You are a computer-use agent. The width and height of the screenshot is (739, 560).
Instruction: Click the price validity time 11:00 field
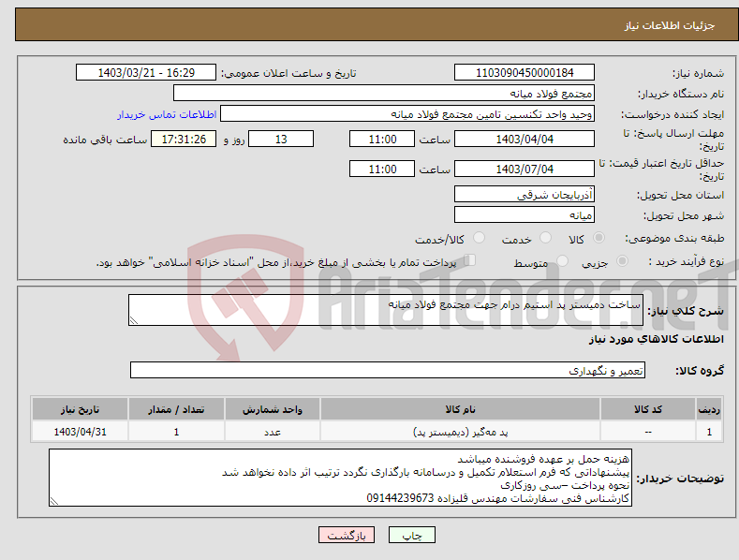click(382, 169)
